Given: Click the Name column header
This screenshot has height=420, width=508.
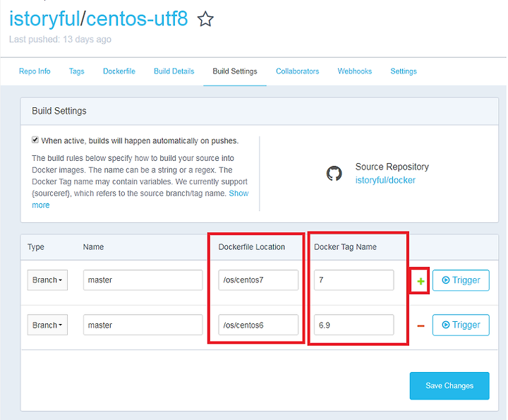Looking at the screenshot, I should 93,247.
